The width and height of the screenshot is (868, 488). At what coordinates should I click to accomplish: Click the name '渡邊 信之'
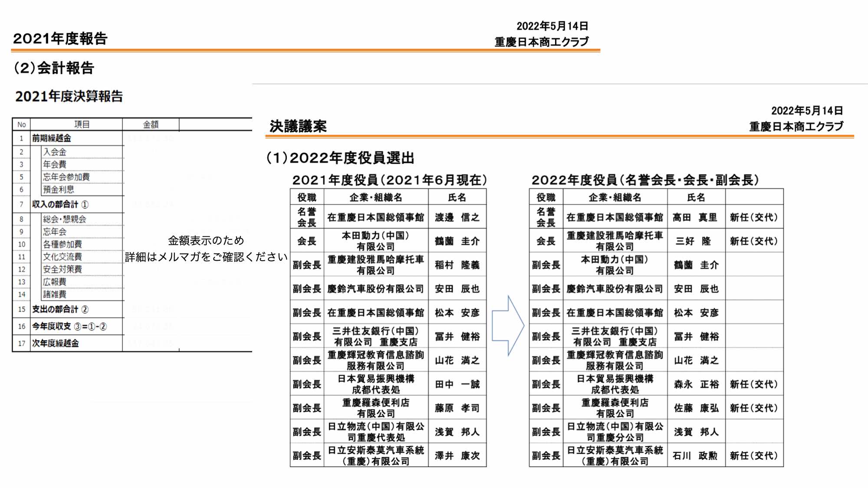pos(457,217)
